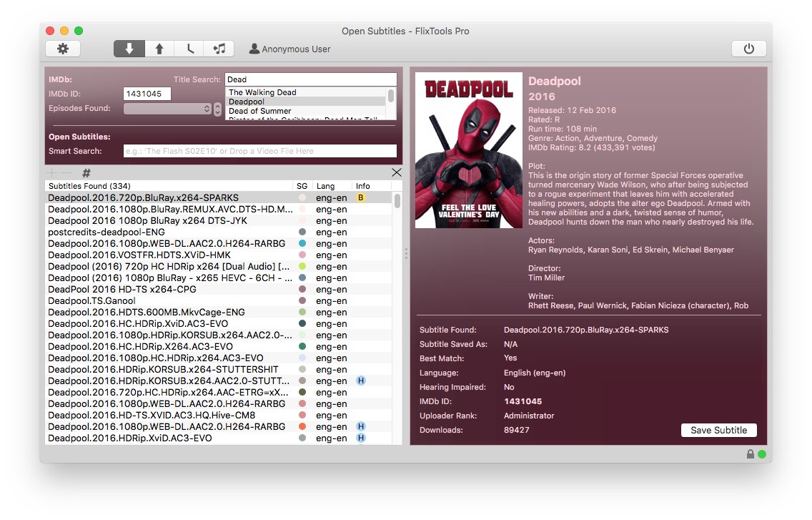Click the plus icon above subtitles list

pos(51,172)
